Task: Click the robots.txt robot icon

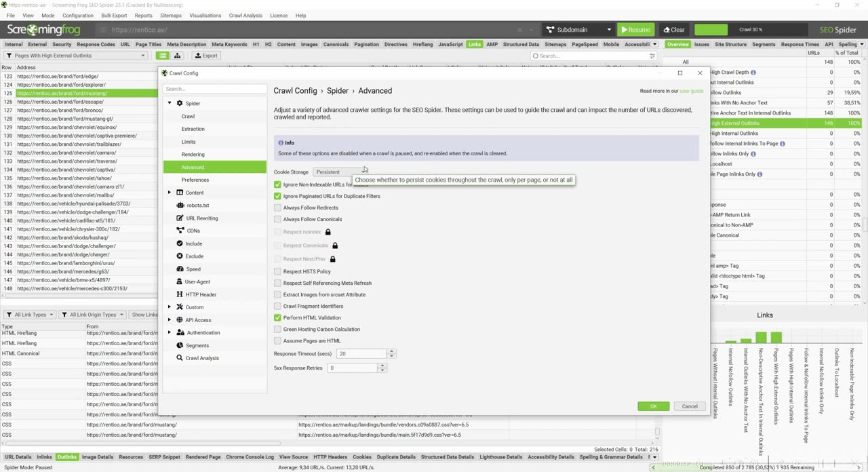Action: point(180,205)
